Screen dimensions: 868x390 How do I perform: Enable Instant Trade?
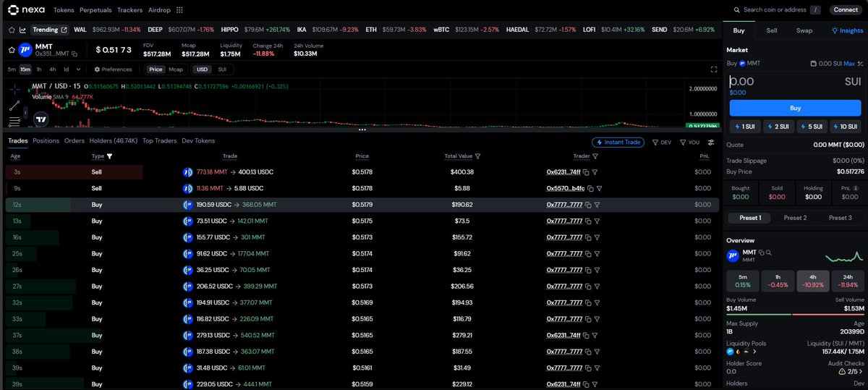(x=618, y=143)
